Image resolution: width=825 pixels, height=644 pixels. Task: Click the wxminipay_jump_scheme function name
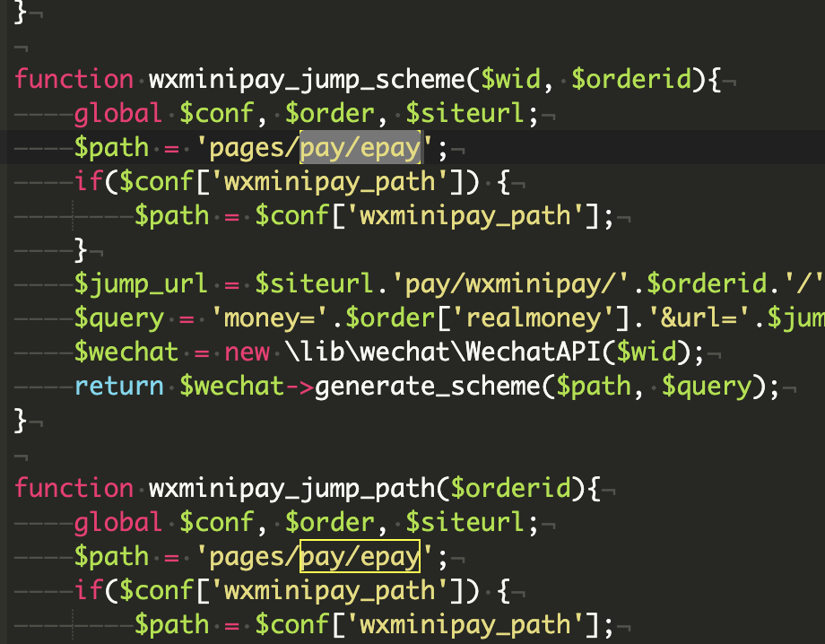tap(307, 79)
